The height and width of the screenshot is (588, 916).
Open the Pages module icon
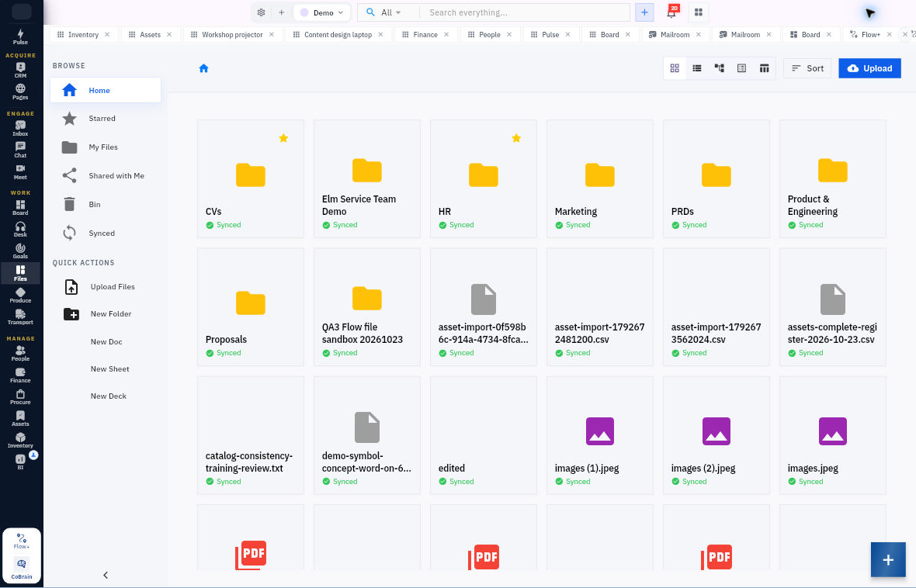20,92
